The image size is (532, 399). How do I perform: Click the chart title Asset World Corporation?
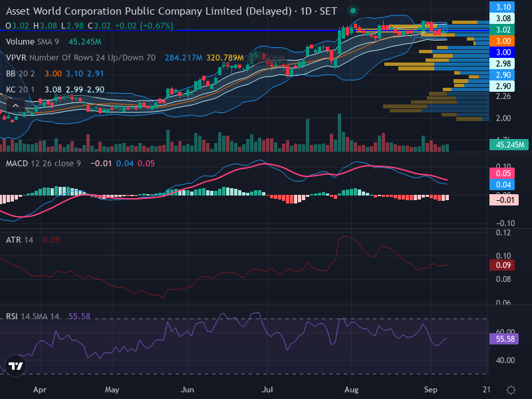pyautogui.click(x=148, y=11)
